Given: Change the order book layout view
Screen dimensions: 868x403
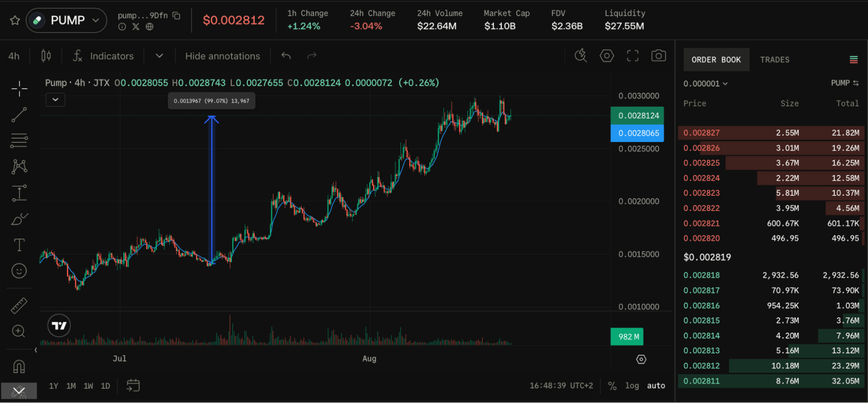Looking at the screenshot, I should click(854, 59).
